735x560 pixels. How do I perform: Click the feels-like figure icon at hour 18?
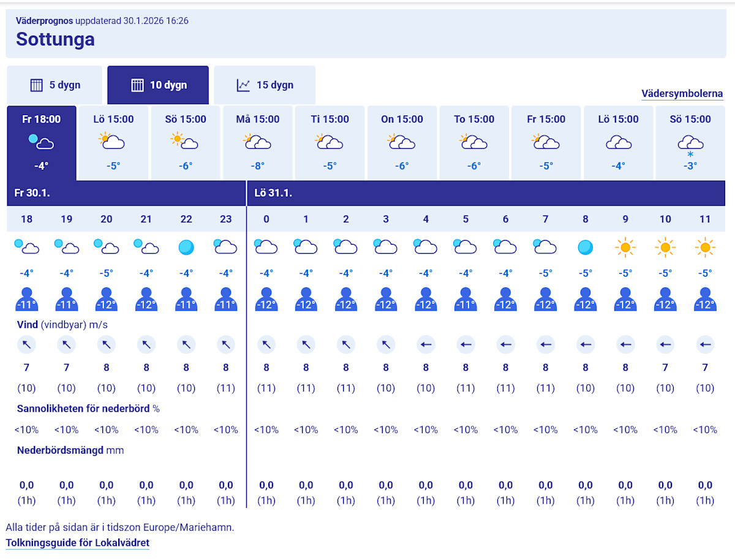(x=26, y=300)
